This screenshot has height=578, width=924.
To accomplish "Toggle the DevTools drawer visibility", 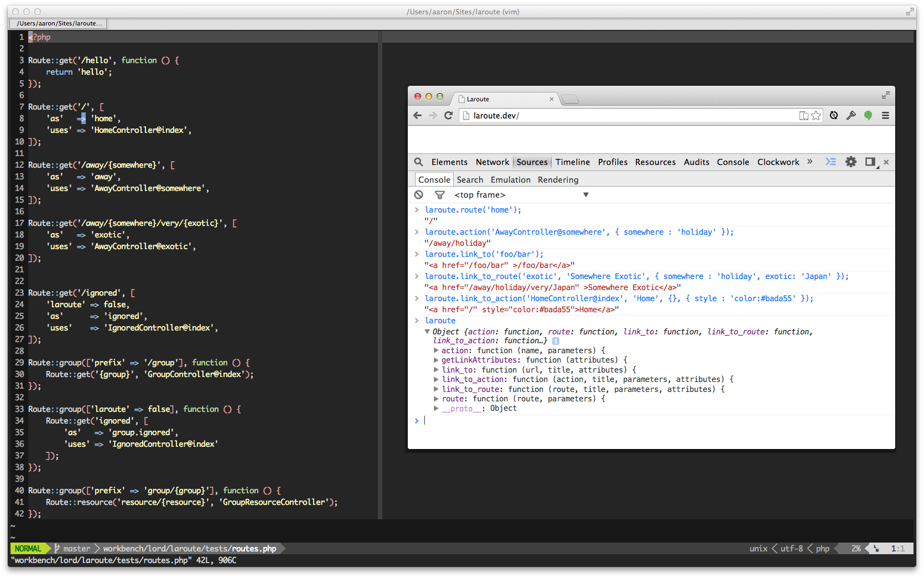I will pyautogui.click(x=830, y=162).
